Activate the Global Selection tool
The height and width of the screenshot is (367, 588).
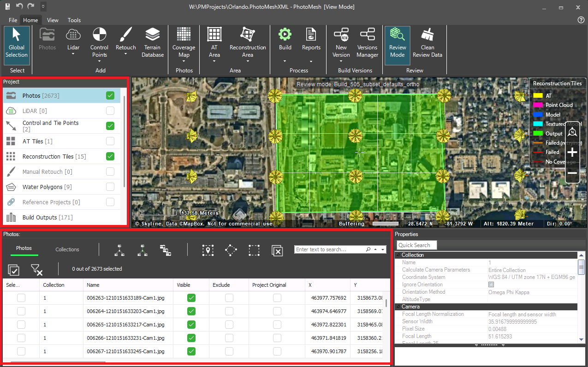pyautogui.click(x=17, y=45)
